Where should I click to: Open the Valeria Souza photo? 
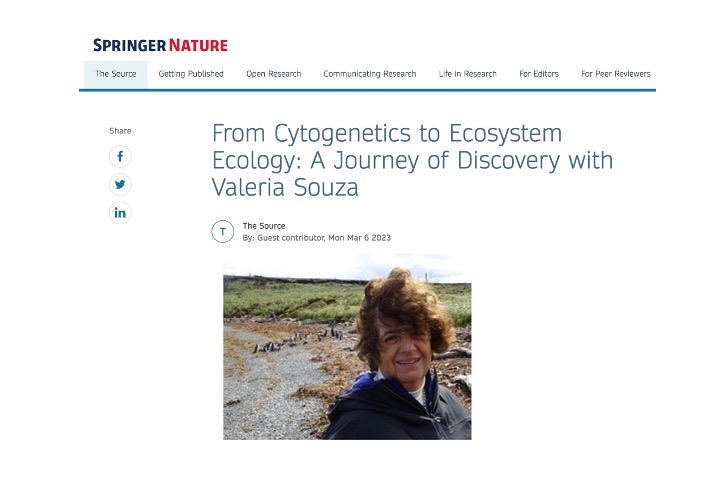point(347,346)
